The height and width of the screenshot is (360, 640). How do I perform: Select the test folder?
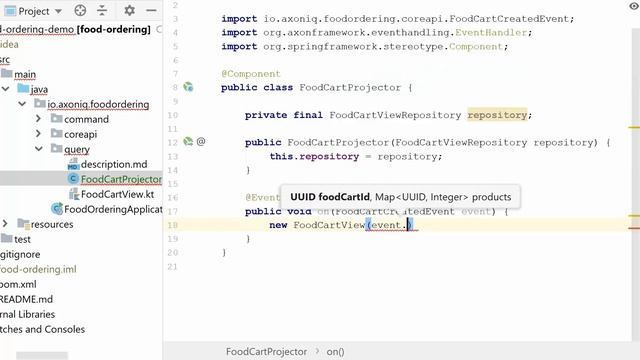[22, 239]
